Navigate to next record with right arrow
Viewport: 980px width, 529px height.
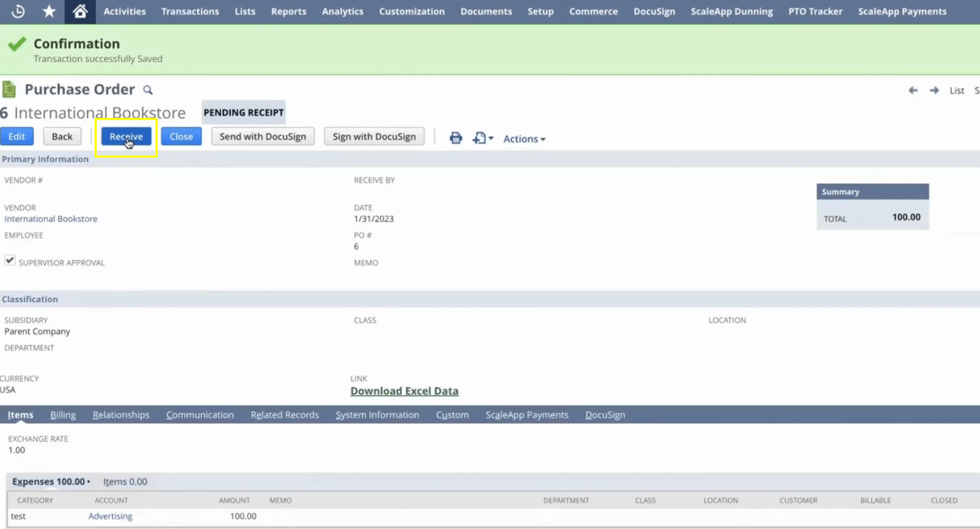[934, 90]
